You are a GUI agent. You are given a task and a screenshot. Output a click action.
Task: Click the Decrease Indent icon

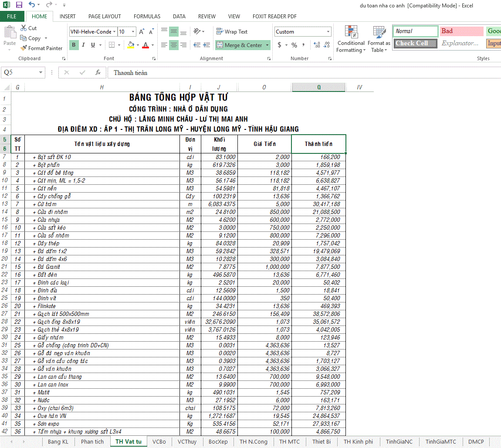[x=197, y=45]
